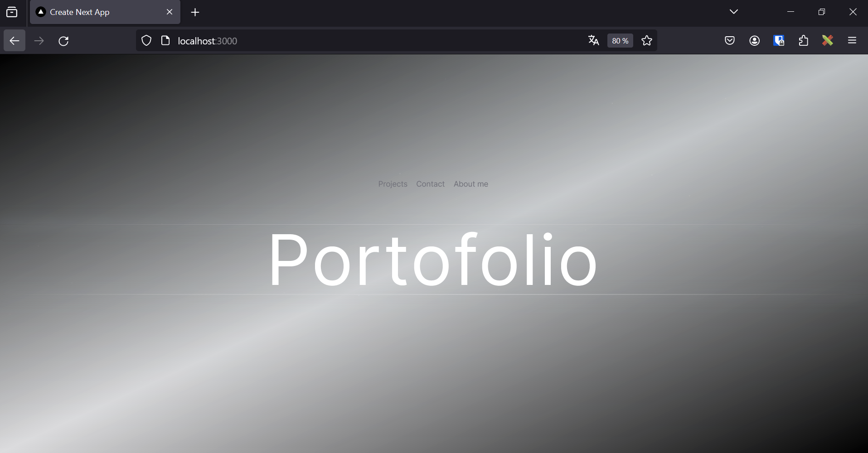This screenshot has width=868, height=453.
Task: Open Firefox account profile icon
Action: (x=754, y=41)
